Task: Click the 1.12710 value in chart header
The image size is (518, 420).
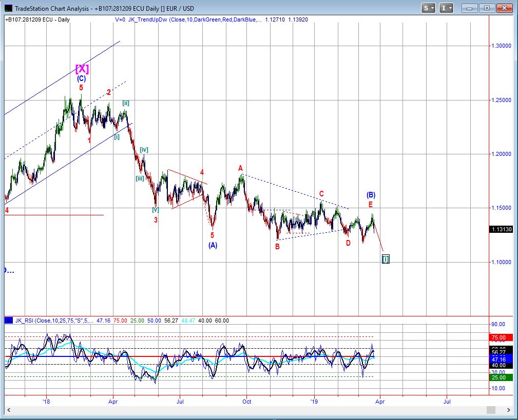Action: 275,19
